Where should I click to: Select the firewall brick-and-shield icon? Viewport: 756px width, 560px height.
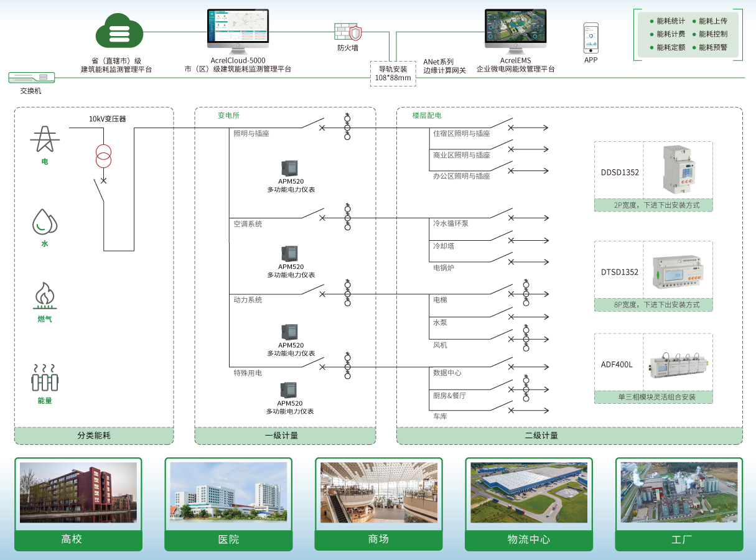(x=348, y=32)
